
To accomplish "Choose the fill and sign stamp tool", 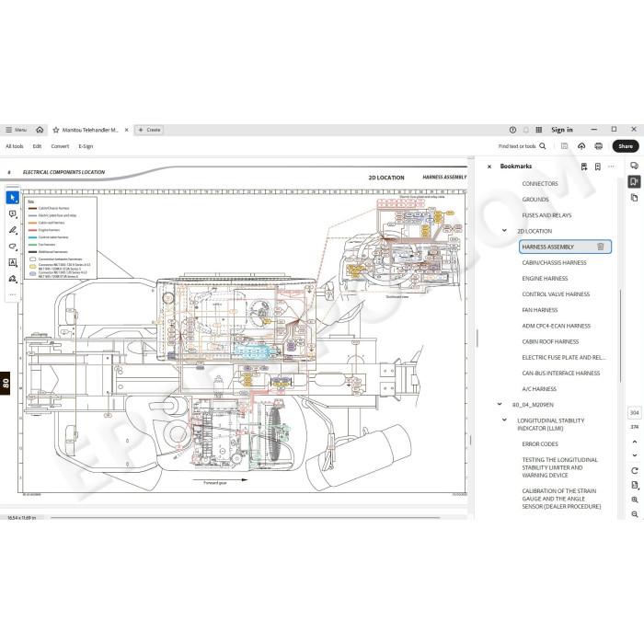I will 13,279.
